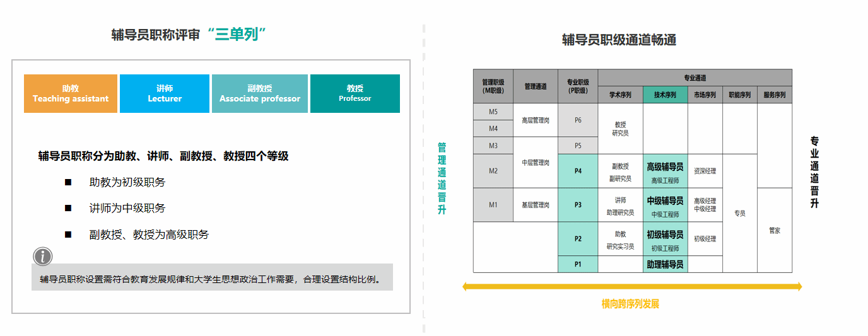Click the gray info circle icon
The height and width of the screenshot is (336, 868).
click(x=42, y=257)
